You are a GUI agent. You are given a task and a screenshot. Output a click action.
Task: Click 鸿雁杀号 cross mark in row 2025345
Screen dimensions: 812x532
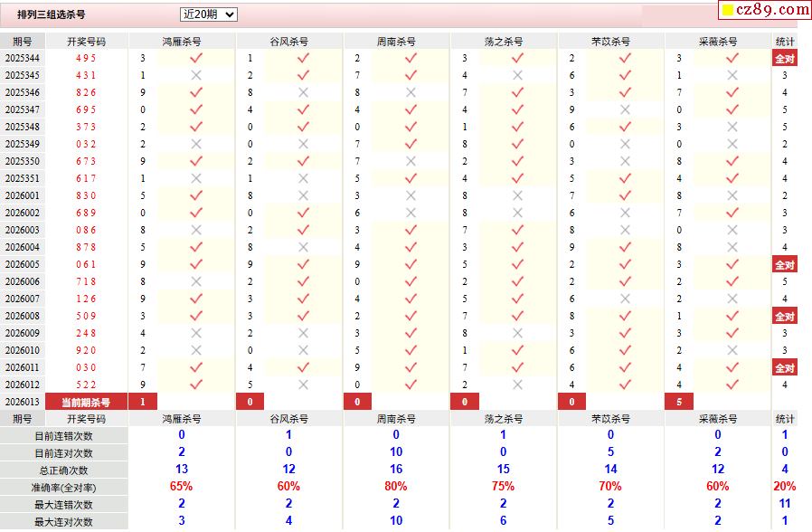click(x=195, y=75)
